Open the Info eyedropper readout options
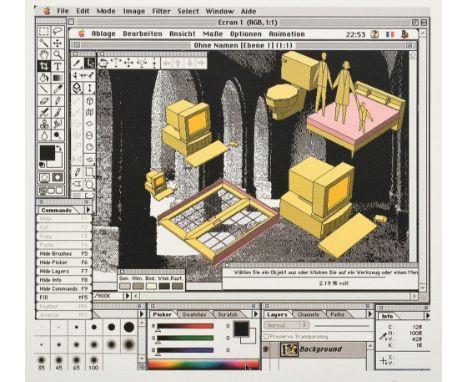 pyautogui.click(x=383, y=336)
